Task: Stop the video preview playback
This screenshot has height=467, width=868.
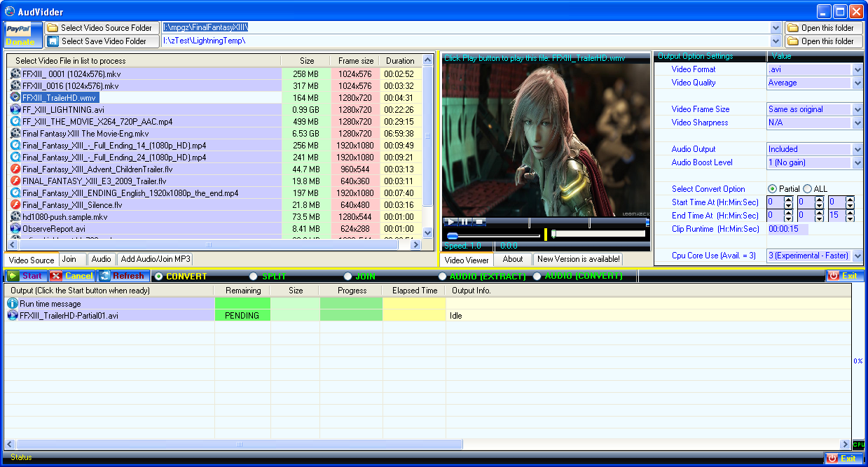Action: click(x=478, y=222)
